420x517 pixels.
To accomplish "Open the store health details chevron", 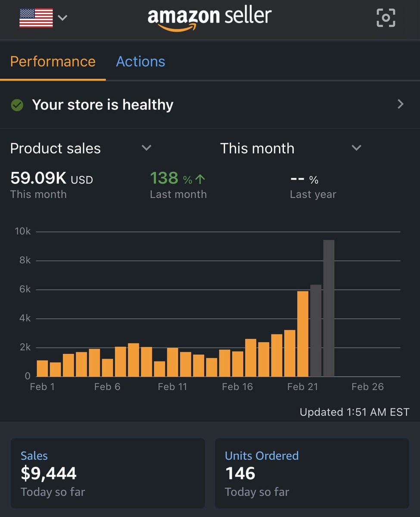I will point(400,104).
